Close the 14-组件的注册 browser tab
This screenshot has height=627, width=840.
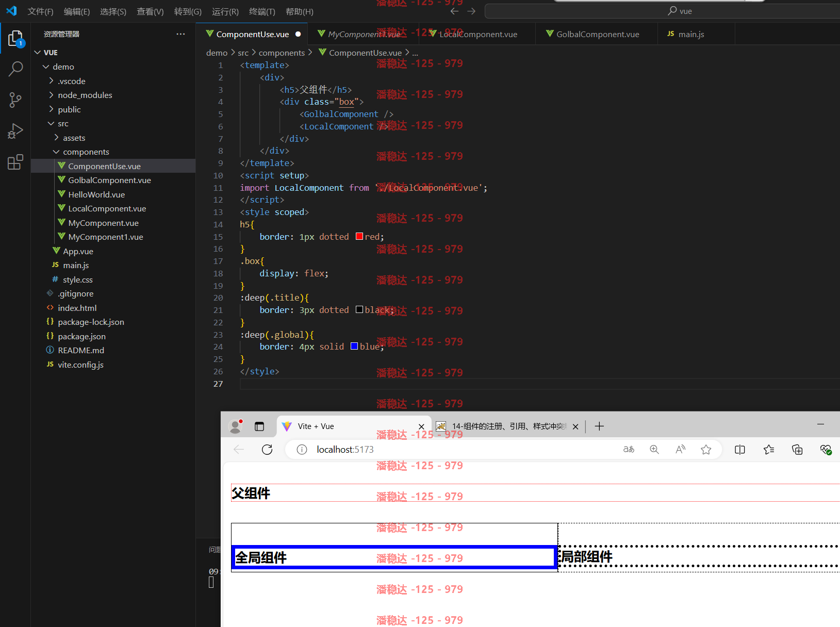pos(575,426)
